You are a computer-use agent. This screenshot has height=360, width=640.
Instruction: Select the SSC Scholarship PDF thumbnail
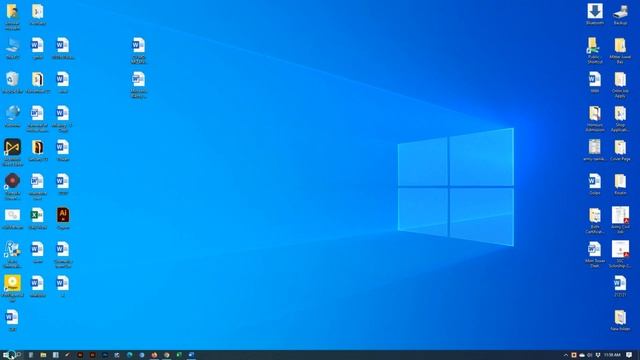tap(620, 254)
